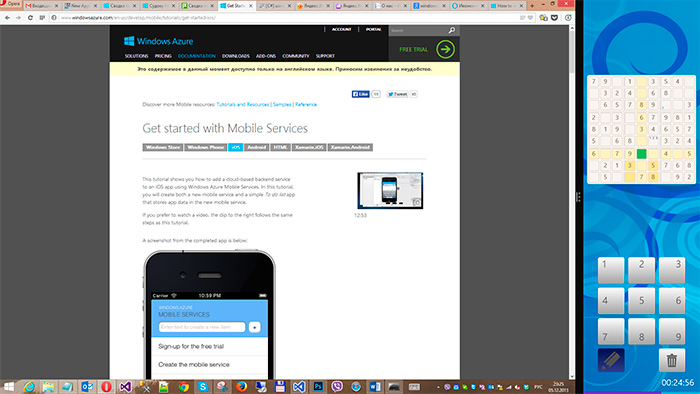This screenshot has height=394, width=700.
Task: Open Skype from the taskbar
Action: pyautogui.click(x=203, y=386)
